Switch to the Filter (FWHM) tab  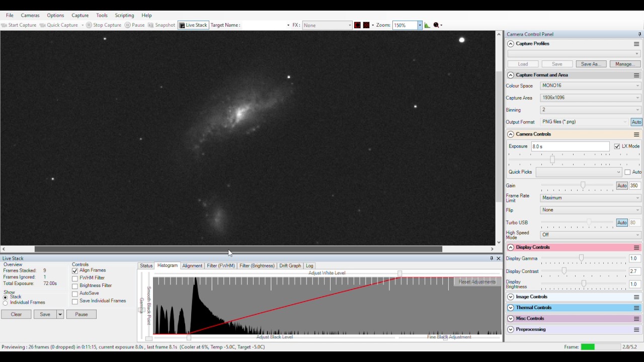[221, 266]
